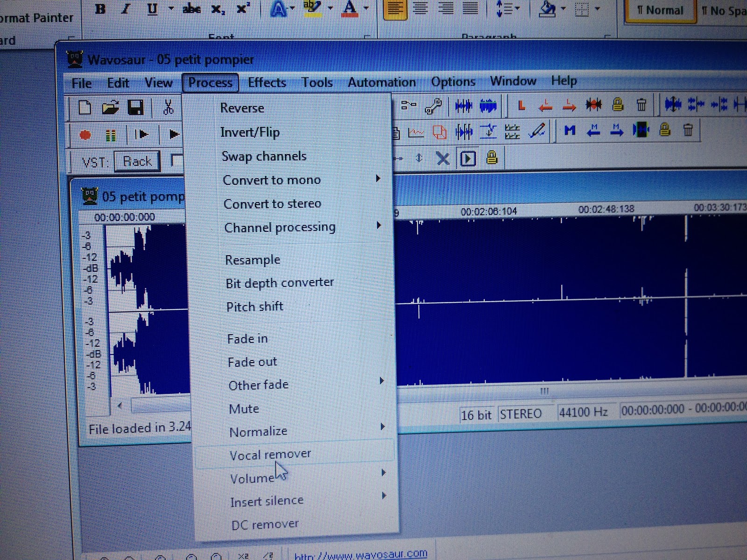Toggle Strikethrough in the Word ribbon
This screenshot has width=747, height=560.
tap(191, 9)
